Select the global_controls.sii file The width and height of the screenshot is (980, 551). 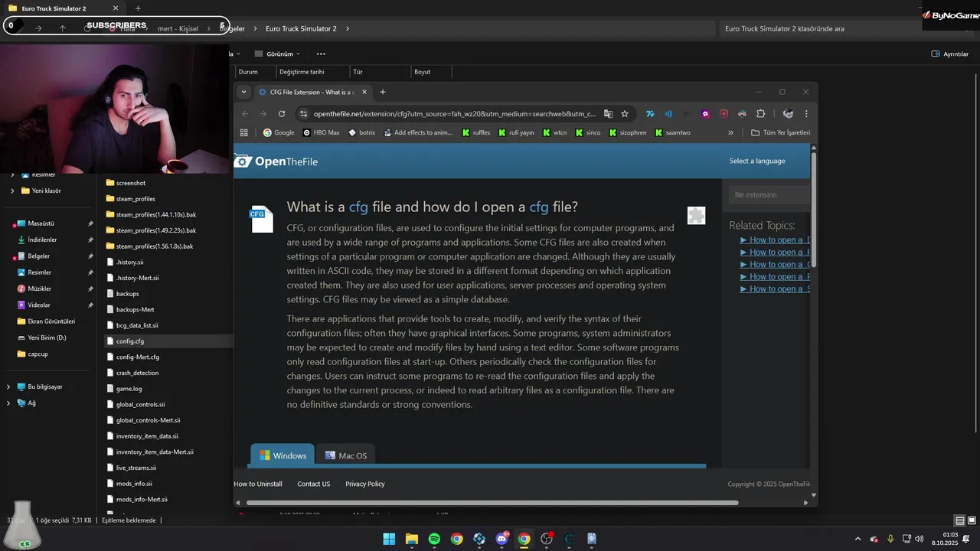140,404
